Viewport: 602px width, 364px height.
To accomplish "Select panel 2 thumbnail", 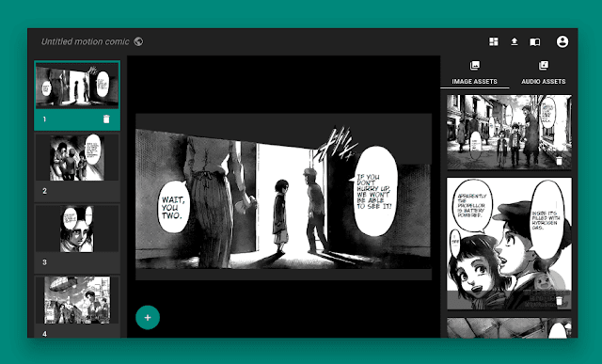I will [x=77, y=157].
